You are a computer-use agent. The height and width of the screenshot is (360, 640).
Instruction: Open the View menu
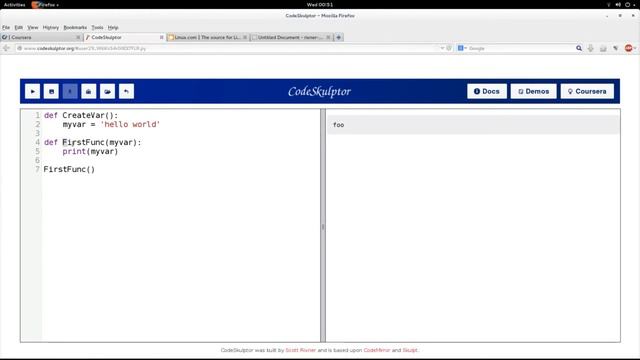[33, 27]
